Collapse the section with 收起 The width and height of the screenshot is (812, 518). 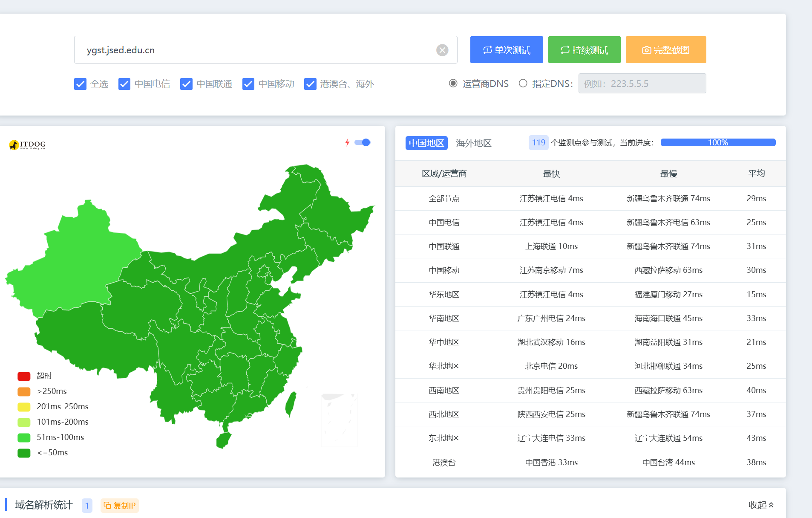761,505
